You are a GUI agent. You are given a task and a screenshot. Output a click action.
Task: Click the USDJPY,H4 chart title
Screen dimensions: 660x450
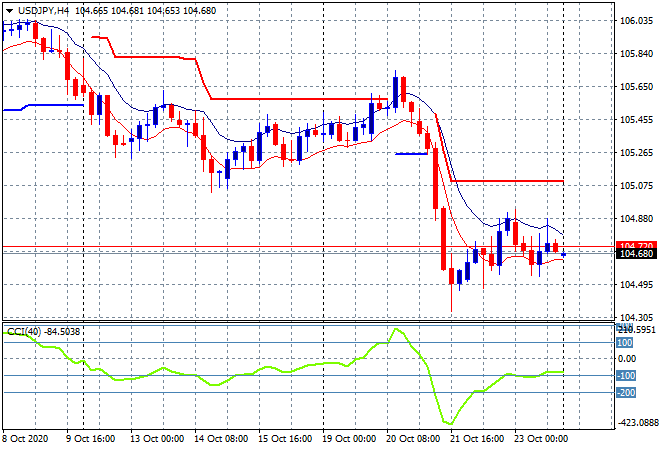43,11
